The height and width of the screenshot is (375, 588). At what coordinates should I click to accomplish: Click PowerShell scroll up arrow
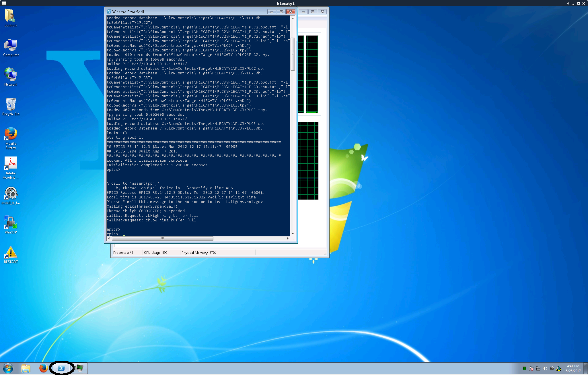click(x=293, y=18)
